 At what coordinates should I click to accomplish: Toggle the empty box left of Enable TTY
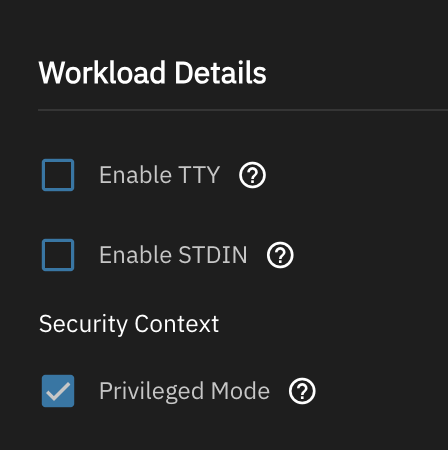coord(58,175)
